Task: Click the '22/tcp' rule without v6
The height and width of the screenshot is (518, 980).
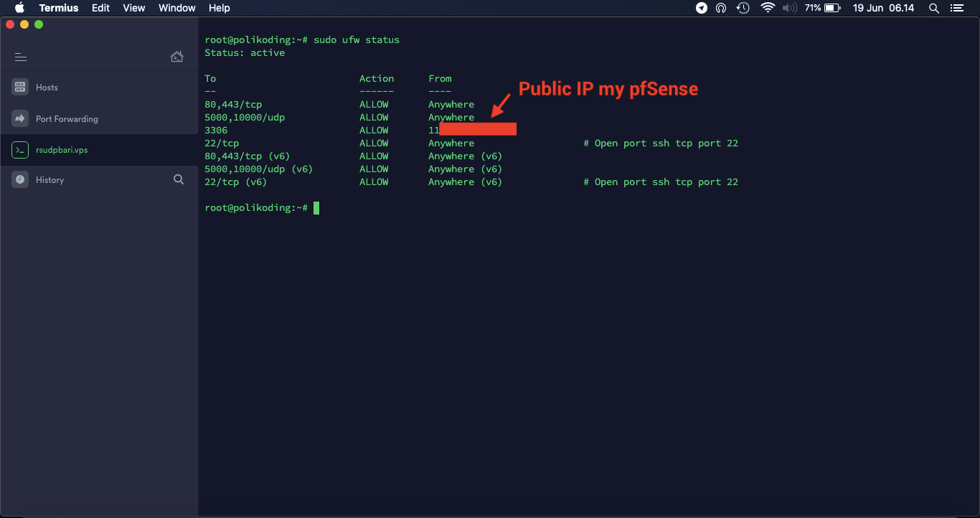Action: (x=222, y=143)
